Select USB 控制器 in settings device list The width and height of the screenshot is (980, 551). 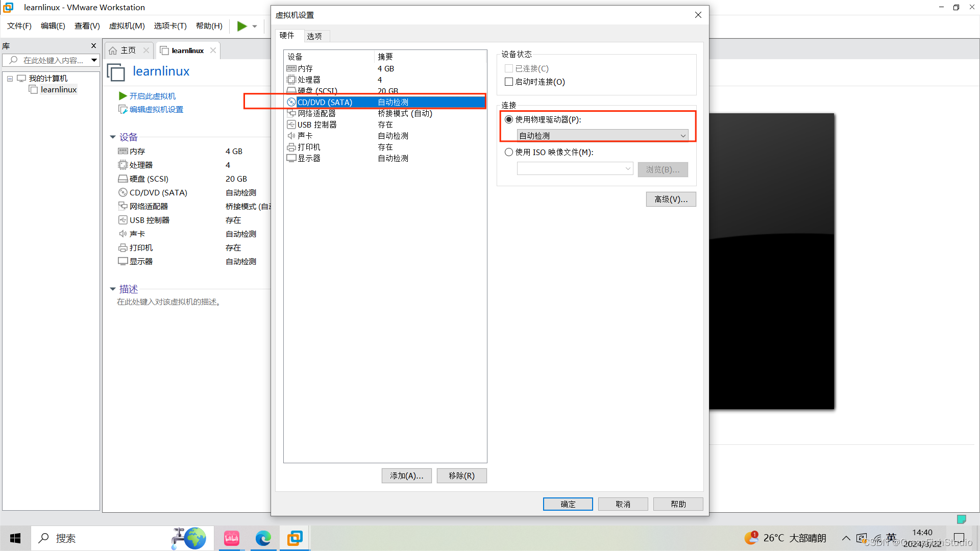[x=385, y=124]
